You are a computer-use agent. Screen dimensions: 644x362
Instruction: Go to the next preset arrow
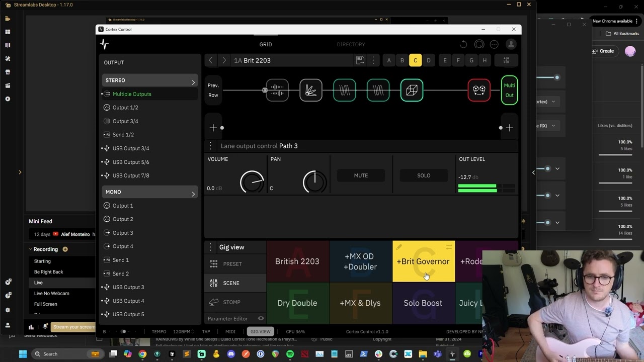pyautogui.click(x=224, y=60)
